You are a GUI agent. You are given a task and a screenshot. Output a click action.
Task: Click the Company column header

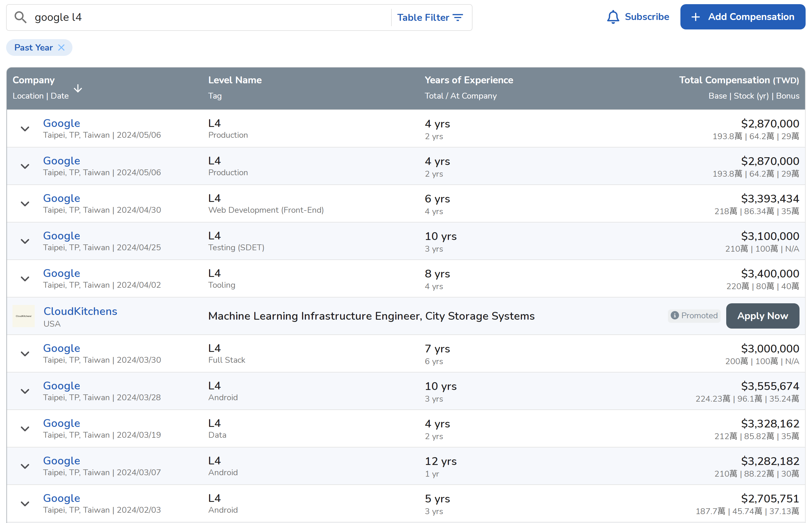click(x=34, y=80)
